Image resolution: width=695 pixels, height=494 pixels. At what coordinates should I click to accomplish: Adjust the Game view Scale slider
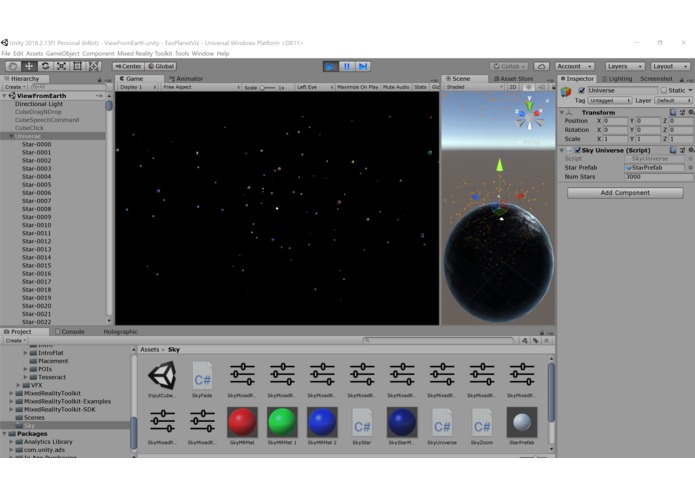coord(267,88)
